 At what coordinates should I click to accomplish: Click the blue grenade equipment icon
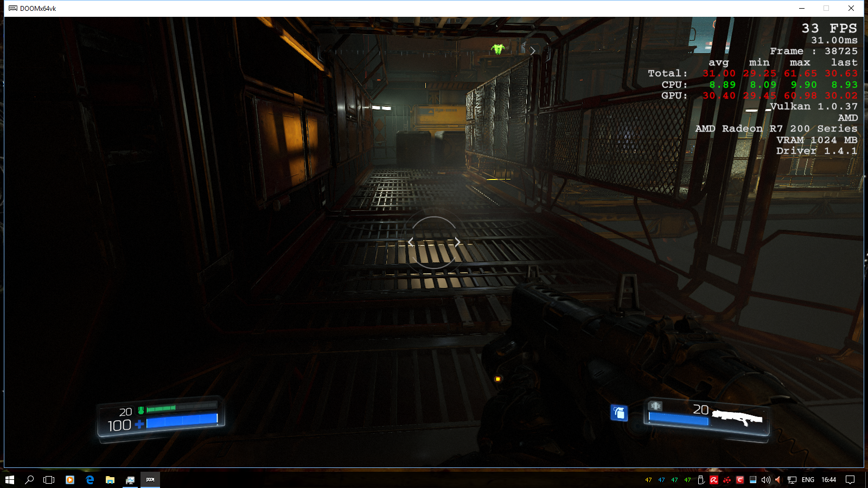619,413
